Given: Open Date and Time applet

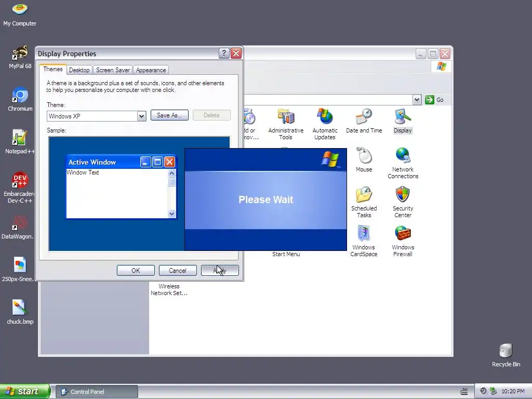Looking at the screenshot, I should click(x=364, y=121).
